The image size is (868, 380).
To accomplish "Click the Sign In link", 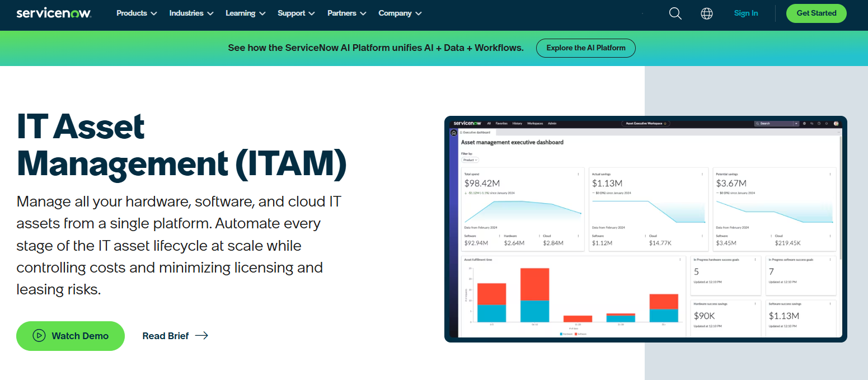I will pos(746,13).
